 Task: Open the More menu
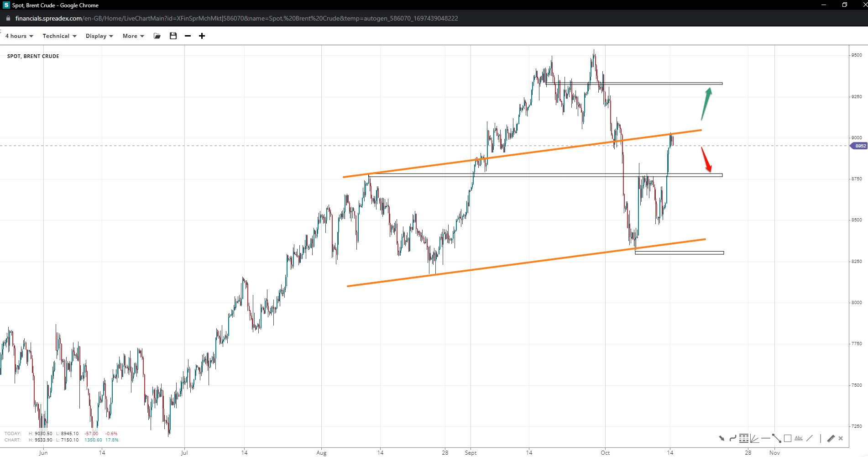[x=133, y=36]
